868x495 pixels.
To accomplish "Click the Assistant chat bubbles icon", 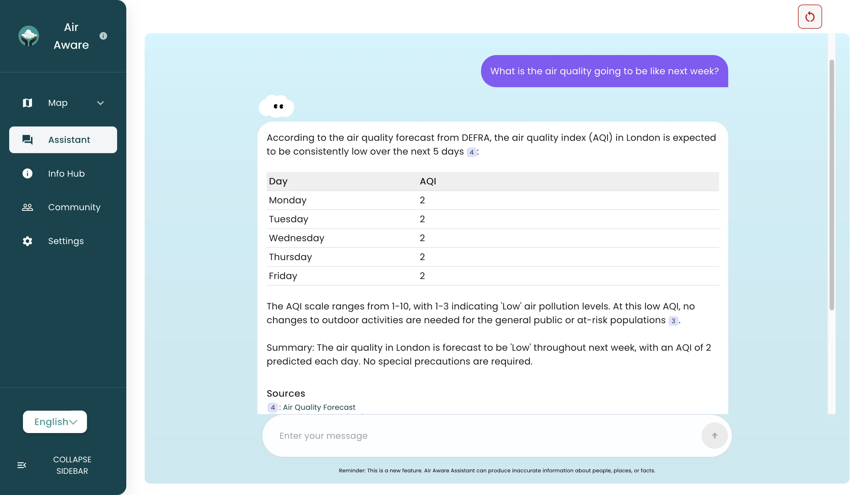I will (x=27, y=139).
